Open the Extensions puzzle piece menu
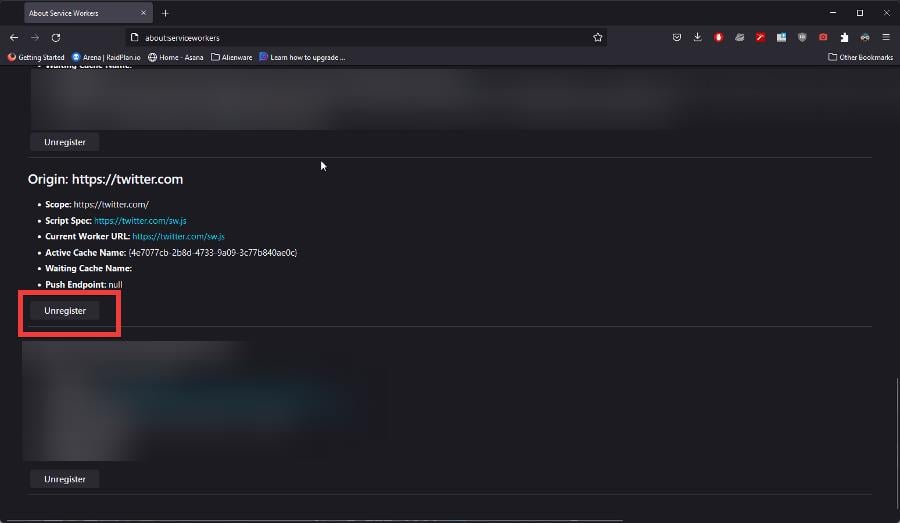900x523 pixels. coord(844,37)
